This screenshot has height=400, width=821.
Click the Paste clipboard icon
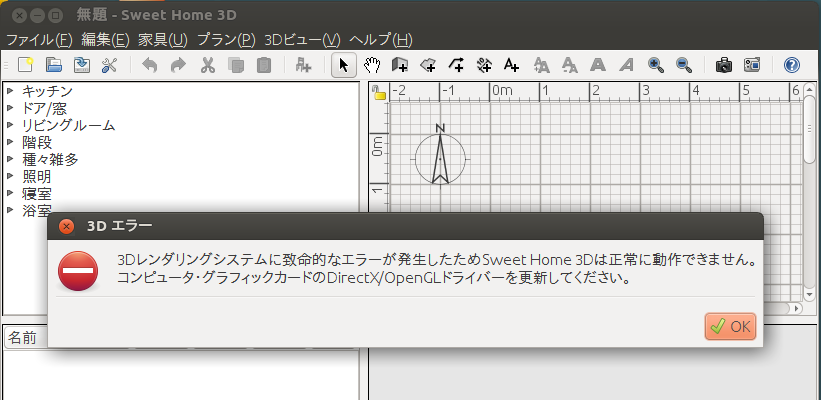click(264, 65)
